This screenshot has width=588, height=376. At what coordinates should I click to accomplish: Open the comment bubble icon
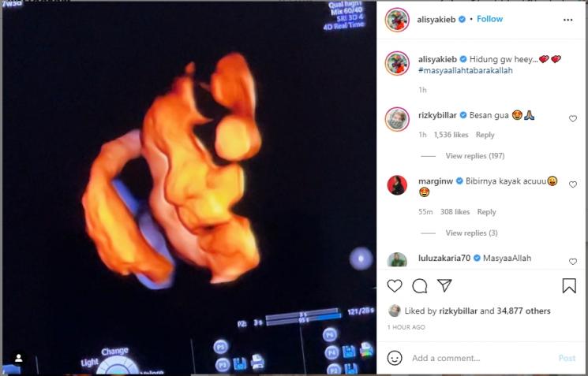pyautogui.click(x=420, y=286)
